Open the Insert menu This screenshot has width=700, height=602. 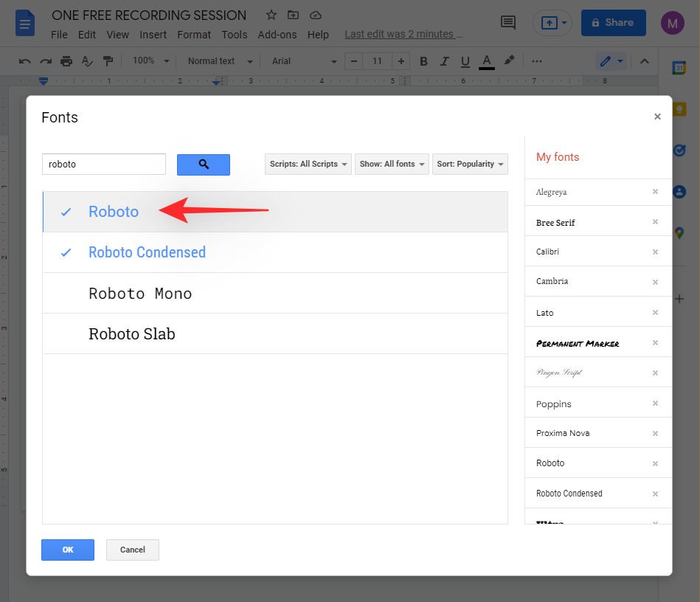click(153, 35)
